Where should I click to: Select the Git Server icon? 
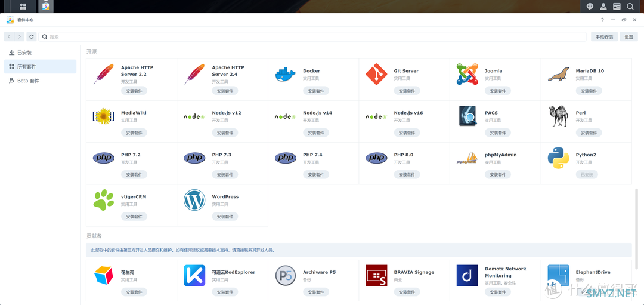(x=376, y=75)
